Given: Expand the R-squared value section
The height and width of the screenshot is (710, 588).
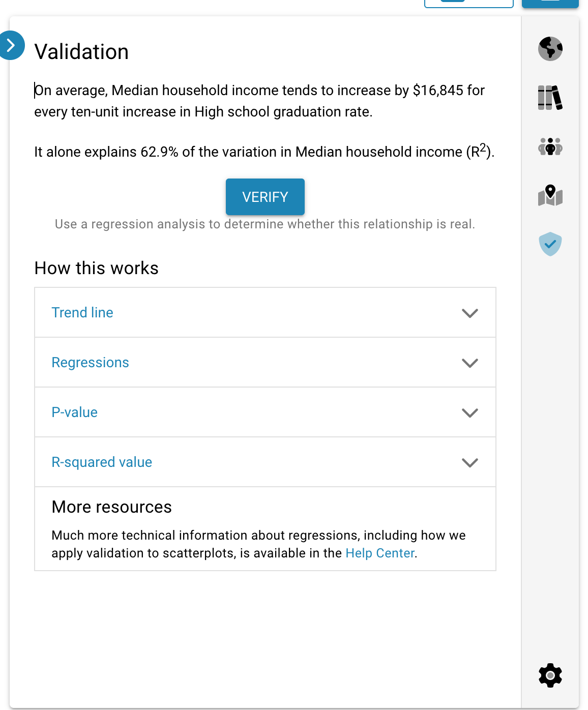Looking at the screenshot, I should [x=102, y=462].
